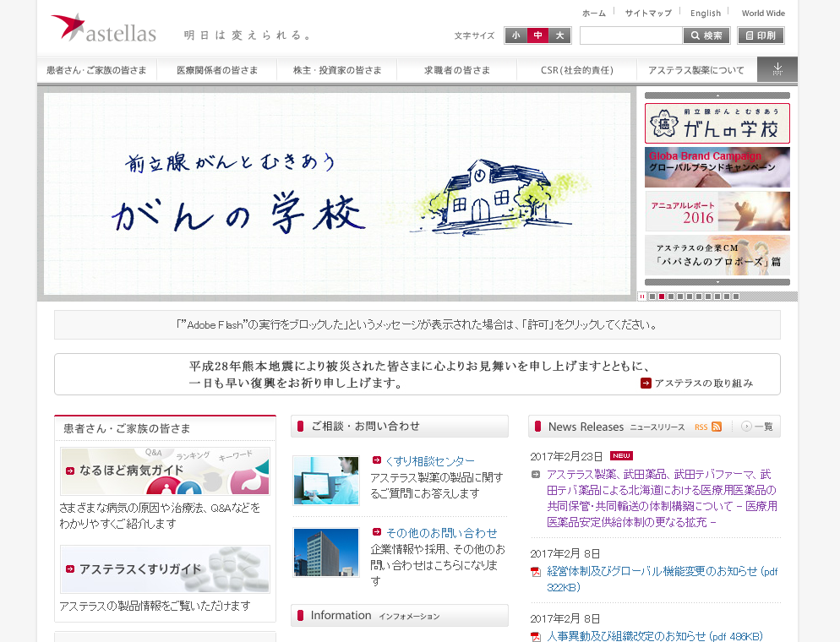The width and height of the screenshot is (840, 642).
Task: Select large font size 大
Action: click(559, 35)
